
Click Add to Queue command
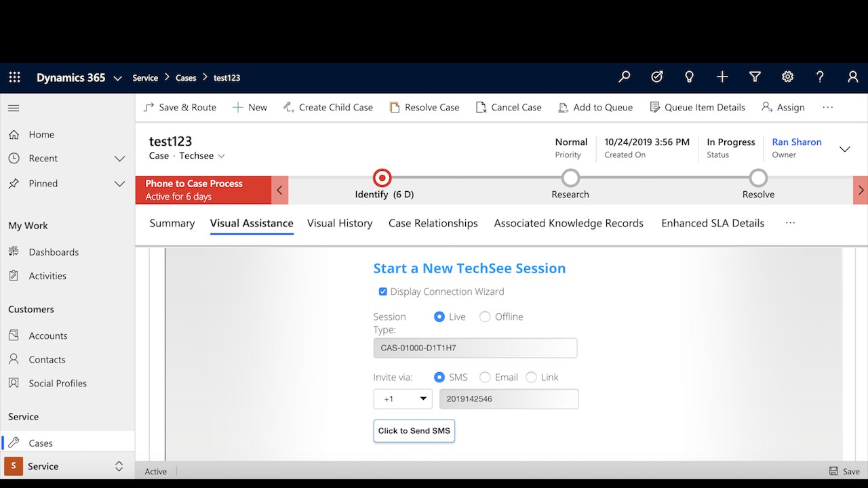tap(595, 107)
